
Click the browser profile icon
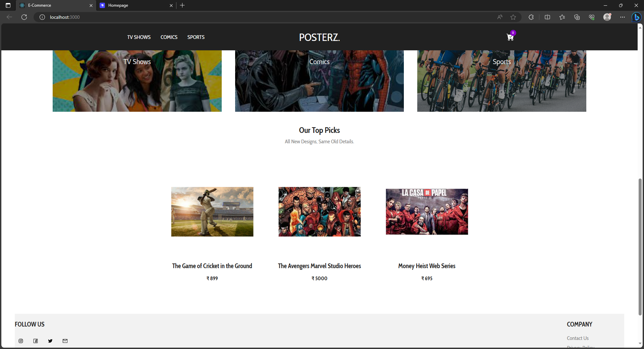click(607, 17)
